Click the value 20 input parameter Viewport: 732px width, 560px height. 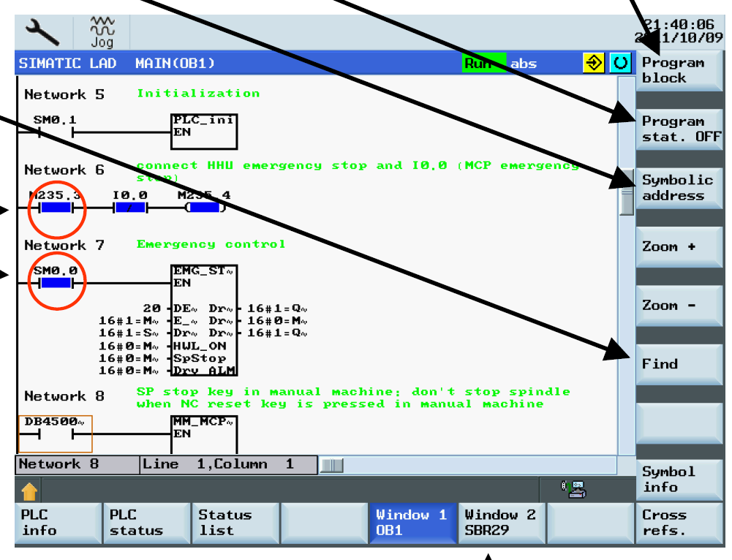(151, 309)
